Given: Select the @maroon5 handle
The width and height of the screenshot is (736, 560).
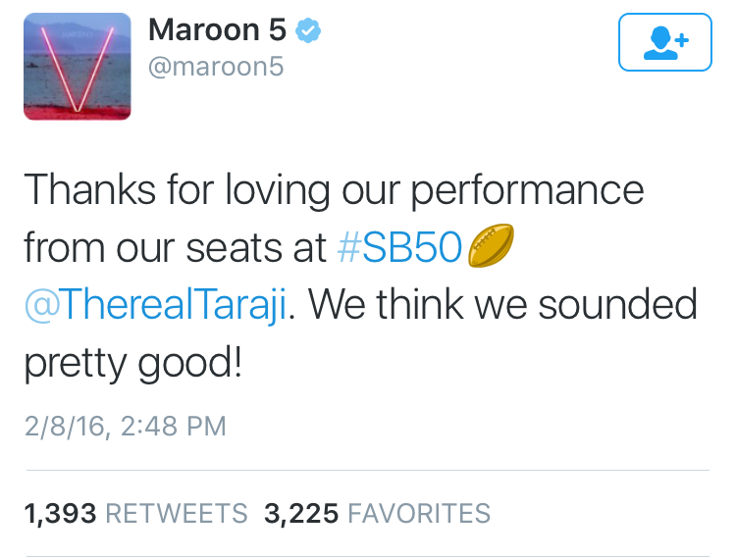Looking at the screenshot, I should 216,66.
